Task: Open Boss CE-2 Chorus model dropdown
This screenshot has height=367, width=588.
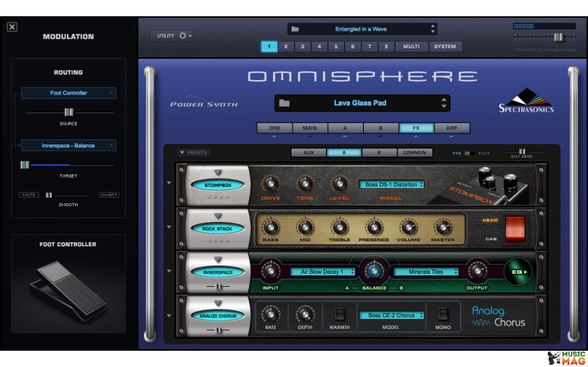Action: click(392, 315)
